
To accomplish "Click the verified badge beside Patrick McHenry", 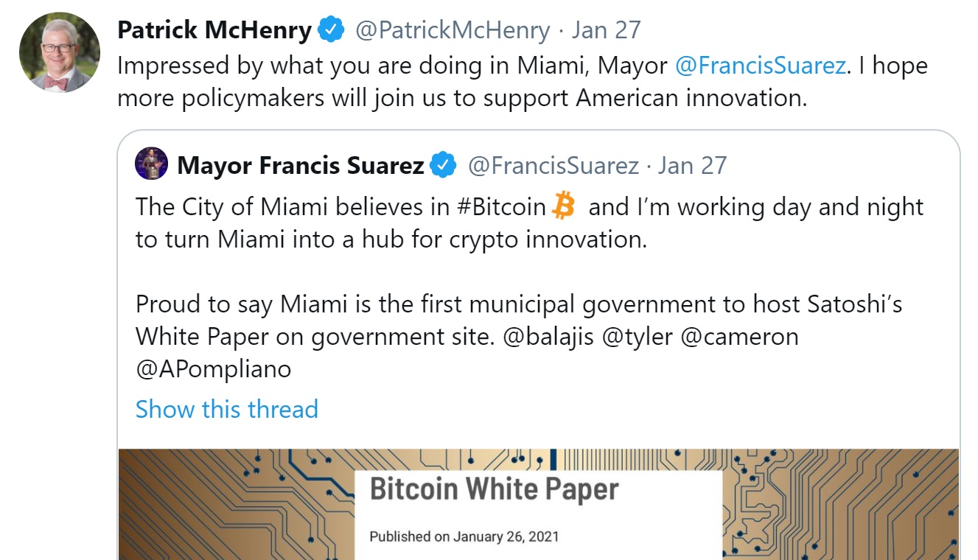I will [x=331, y=30].
